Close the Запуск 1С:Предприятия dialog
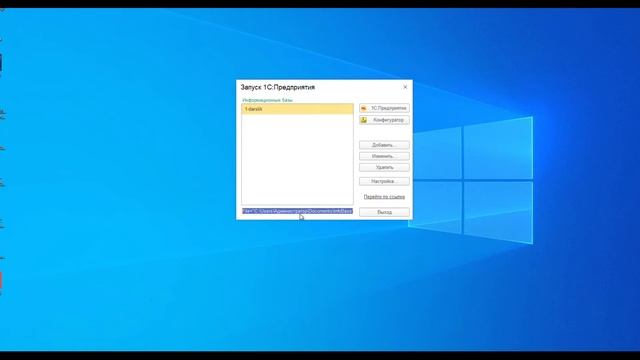The width and height of the screenshot is (640, 360). tap(405, 87)
